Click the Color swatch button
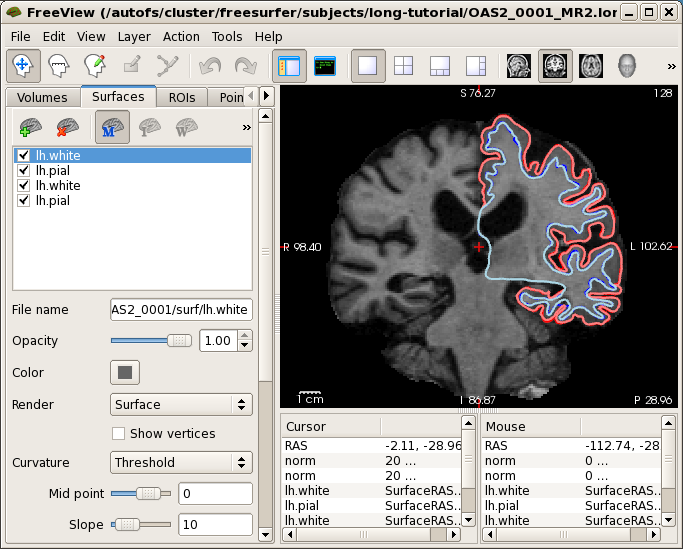Image resolution: width=683 pixels, height=549 pixels. tap(125, 372)
